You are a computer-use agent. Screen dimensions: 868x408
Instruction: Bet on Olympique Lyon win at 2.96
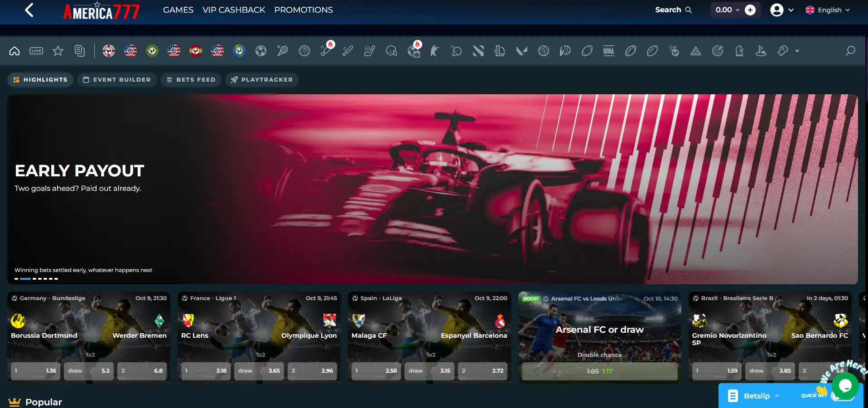click(x=312, y=371)
